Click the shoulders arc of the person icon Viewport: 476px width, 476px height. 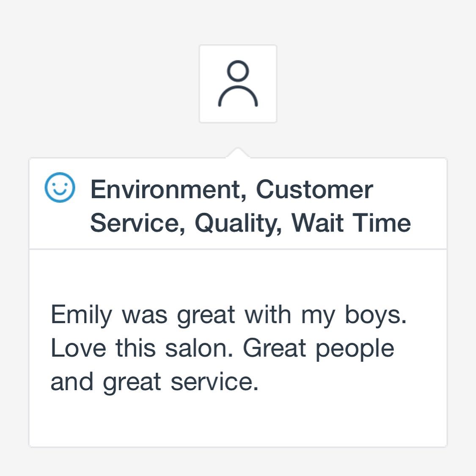tap(238, 96)
